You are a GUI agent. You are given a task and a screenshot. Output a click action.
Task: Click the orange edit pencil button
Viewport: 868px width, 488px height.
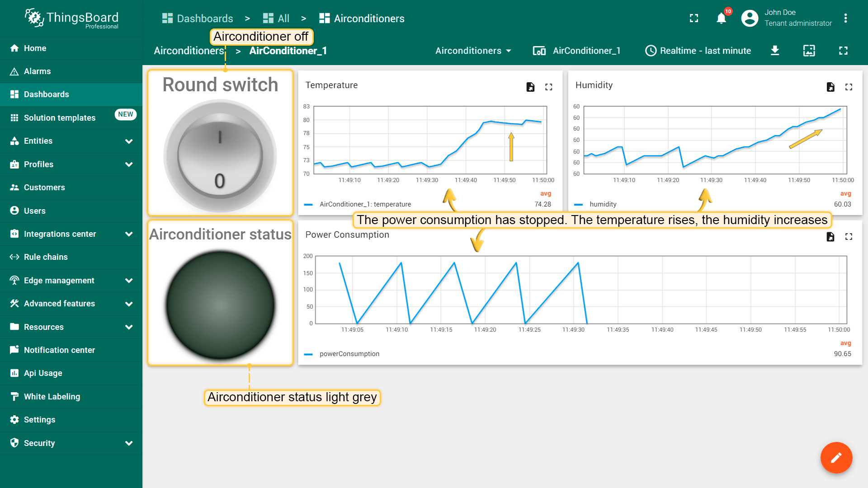(836, 458)
